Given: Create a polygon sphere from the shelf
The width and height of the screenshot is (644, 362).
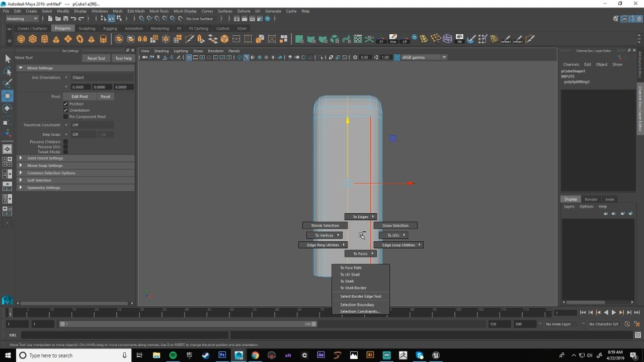Looking at the screenshot, I should [21, 39].
